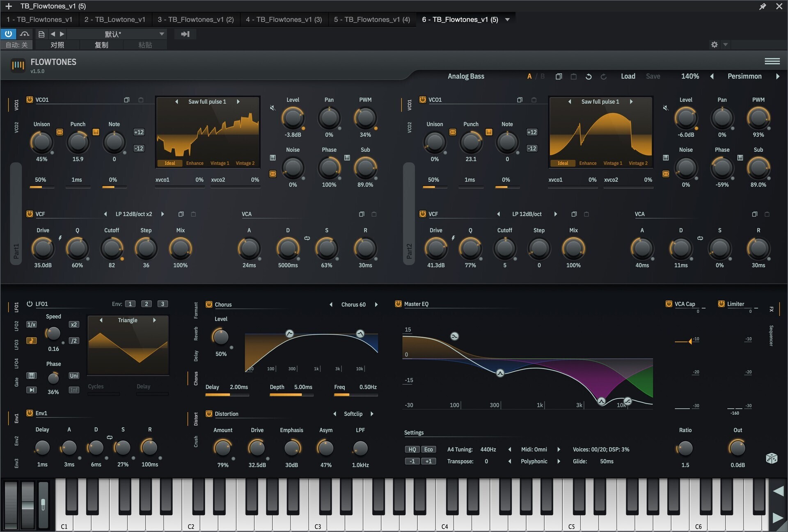Select next Chorus 60 preset arrow
This screenshot has width=788, height=532.
click(376, 304)
